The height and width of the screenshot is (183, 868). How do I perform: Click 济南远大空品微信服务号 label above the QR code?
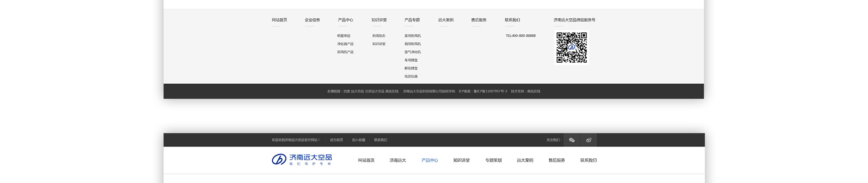click(x=574, y=20)
